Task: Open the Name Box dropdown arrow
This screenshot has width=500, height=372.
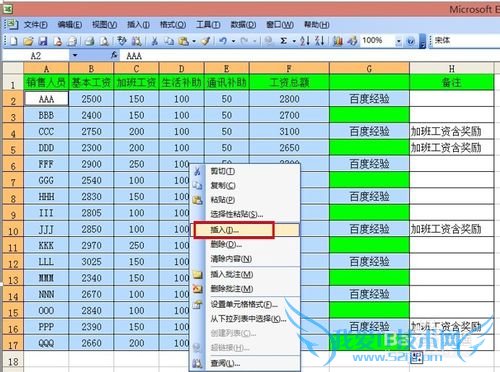Action: pyautogui.click(x=75, y=55)
